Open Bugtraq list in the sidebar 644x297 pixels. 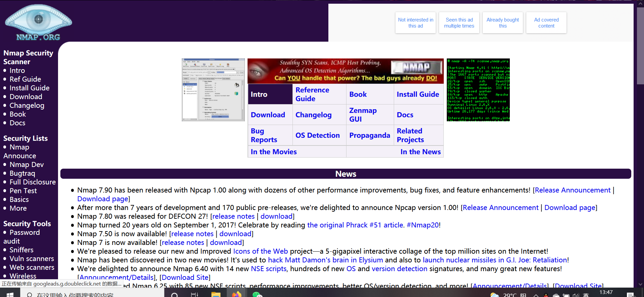coord(22,173)
